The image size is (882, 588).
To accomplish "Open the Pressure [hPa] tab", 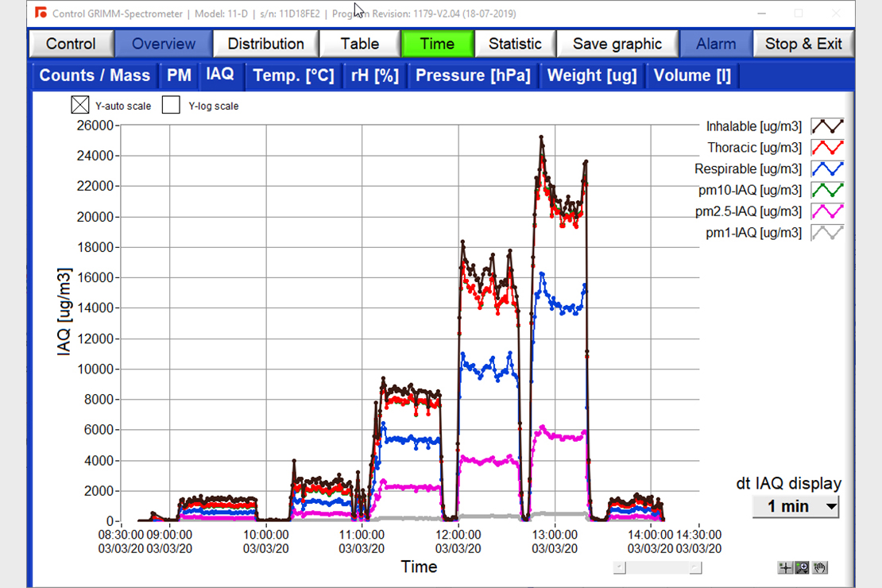I will coord(473,75).
